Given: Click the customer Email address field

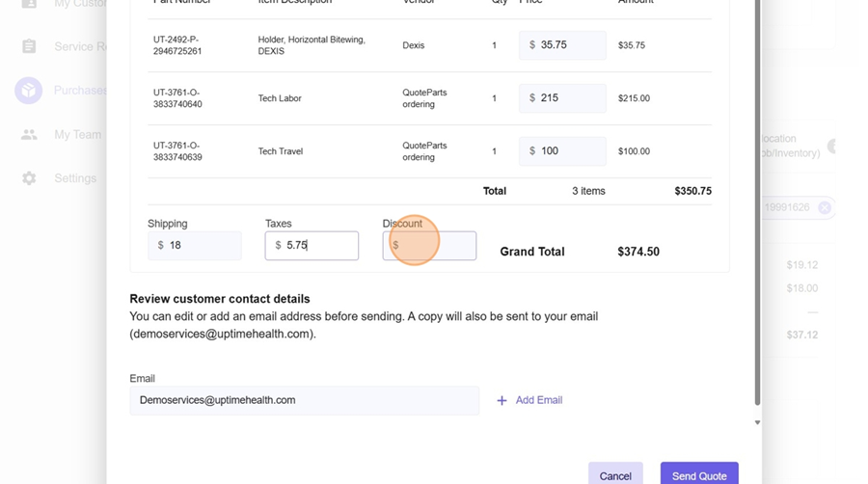Looking at the screenshot, I should (304, 400).
